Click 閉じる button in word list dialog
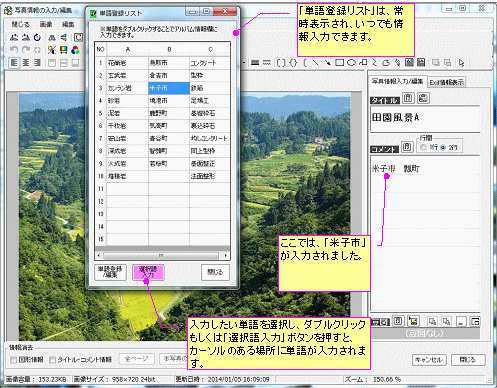 point(215,272)
